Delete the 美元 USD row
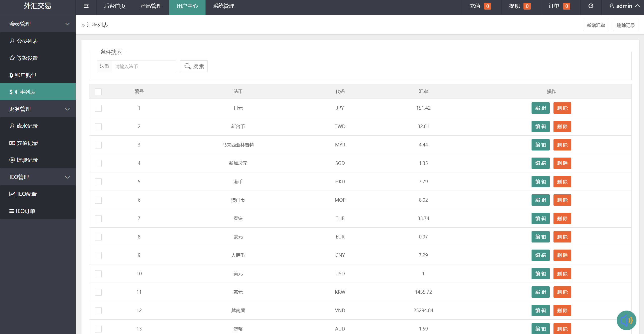 click(562, 274)
